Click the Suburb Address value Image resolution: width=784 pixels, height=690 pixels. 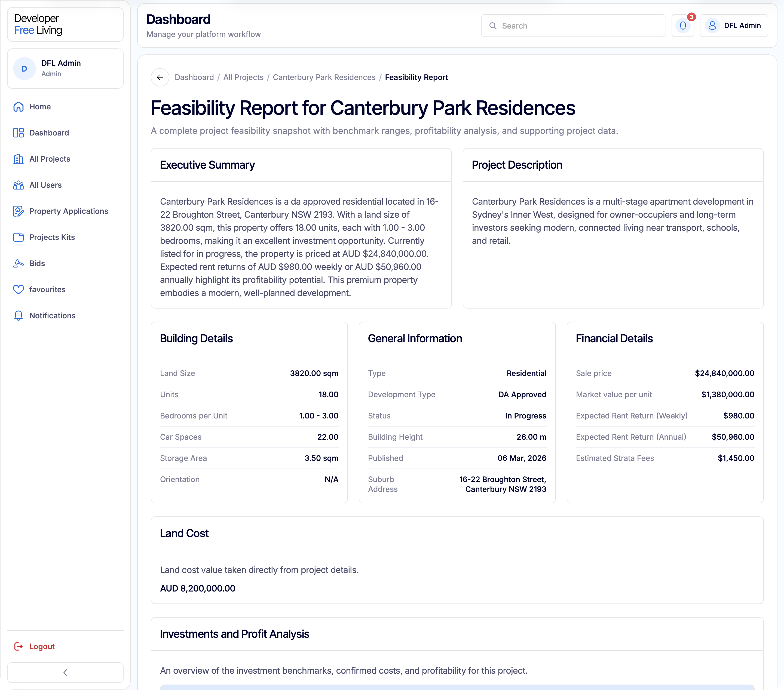pyautogui.click(x=503, y=485)
